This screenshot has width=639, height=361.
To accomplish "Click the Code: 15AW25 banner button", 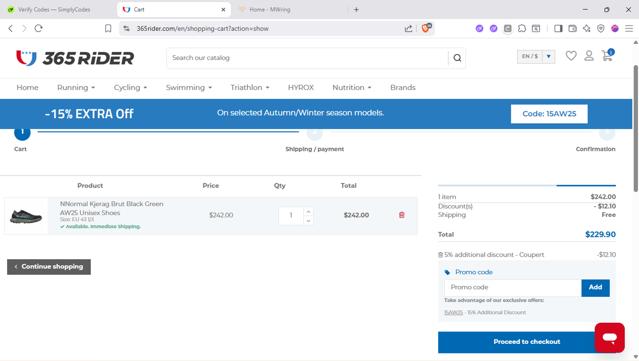I will point(549,114).
